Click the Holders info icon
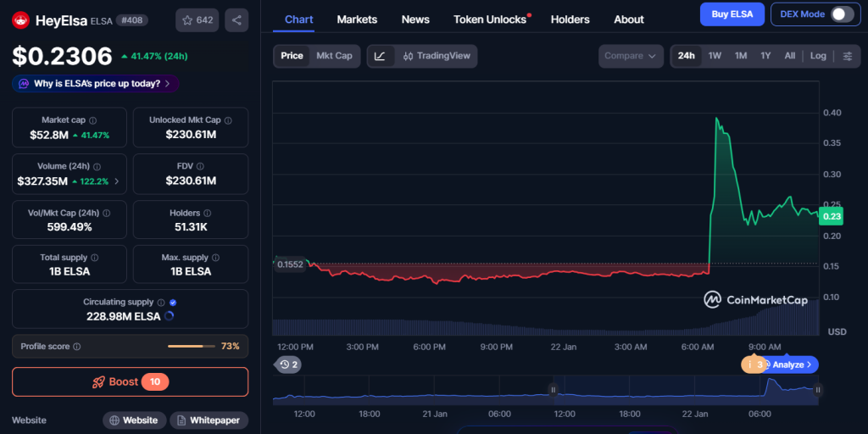The image size is (868, 434). [x=207, y=213]
